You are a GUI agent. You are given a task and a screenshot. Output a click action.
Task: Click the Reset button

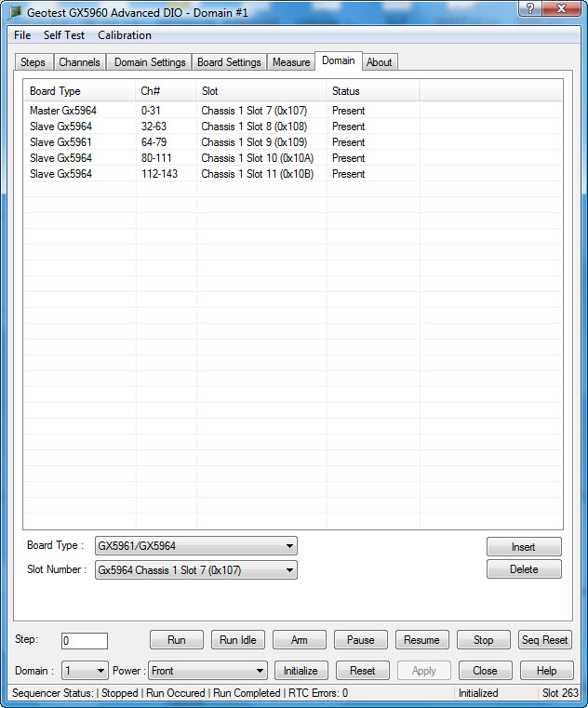pyautogui.click(x=363, y=671)
